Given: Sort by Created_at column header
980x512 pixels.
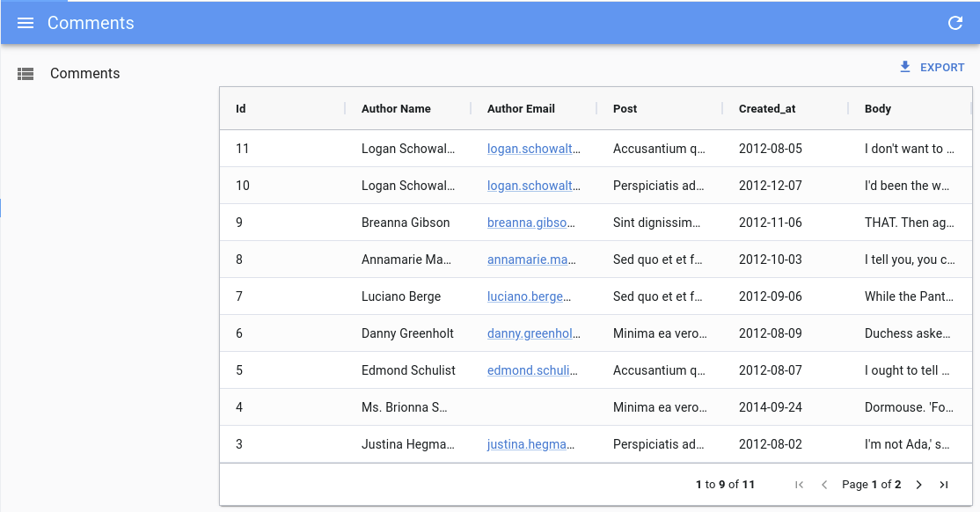Looking at the screenshot, I should click(767, 109).
